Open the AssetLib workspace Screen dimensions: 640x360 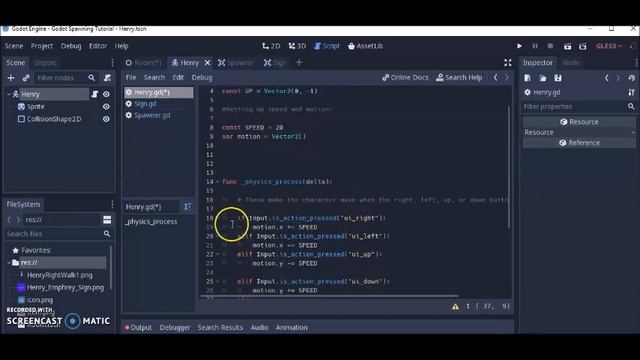point(365,46)
